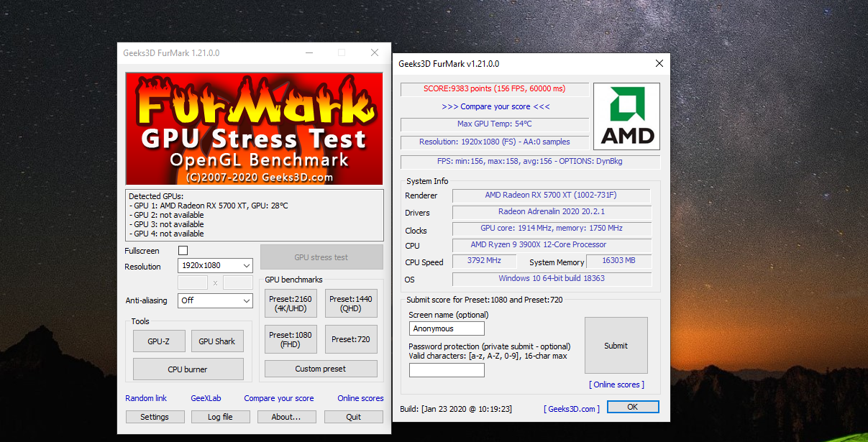Viewport: 868px width, 442px height.
Task: Select the SCORE:9383 points result text
Action: click(x=495, y=89)
